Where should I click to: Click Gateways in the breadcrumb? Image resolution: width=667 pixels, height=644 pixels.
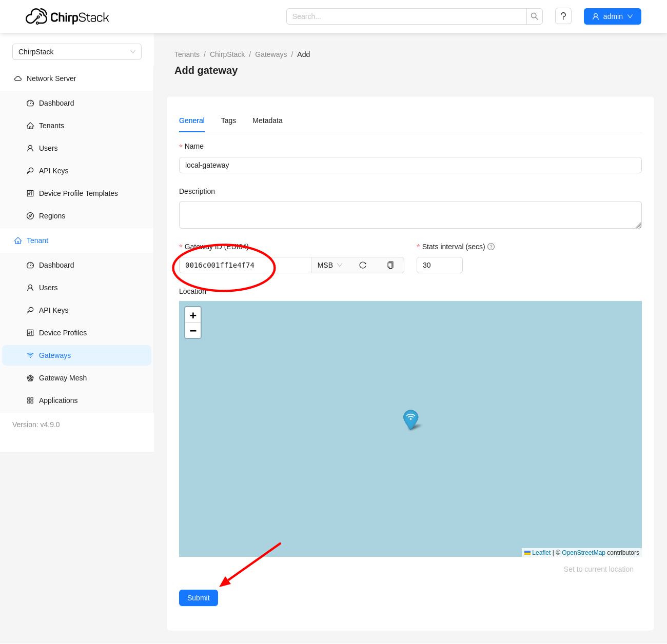[x=271, y=54]
